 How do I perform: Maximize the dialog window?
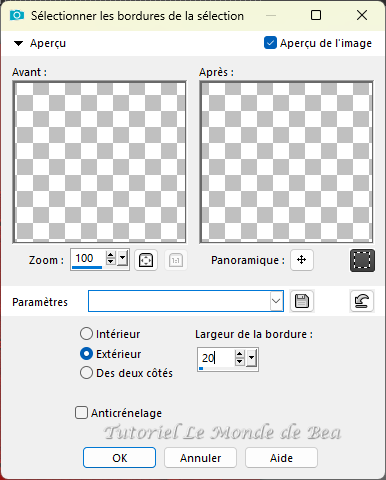316,15
